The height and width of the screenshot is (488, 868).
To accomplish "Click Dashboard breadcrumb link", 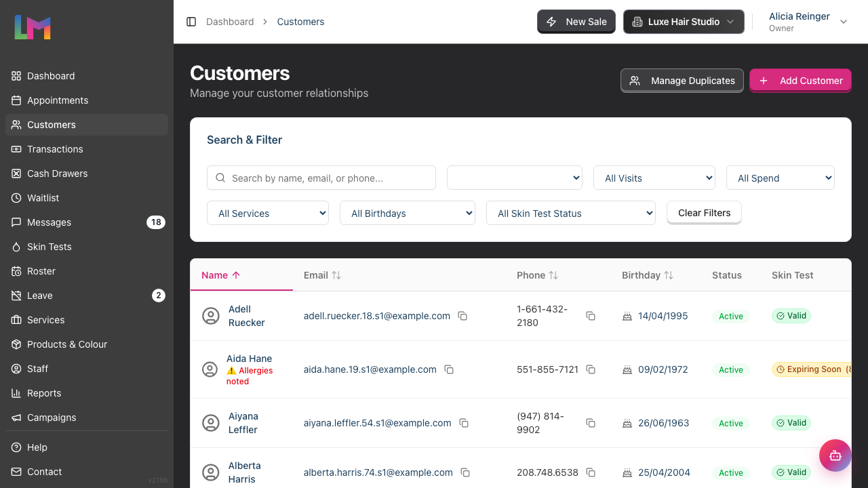I will (x=230, y=22).
